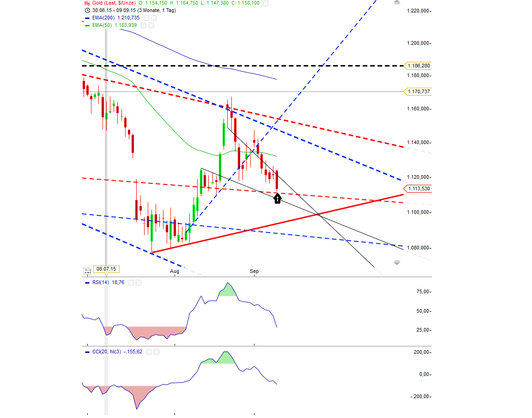Toggle off the EMA(50) overlay
This screenshot has height=418, width=532.
[150, 25]
